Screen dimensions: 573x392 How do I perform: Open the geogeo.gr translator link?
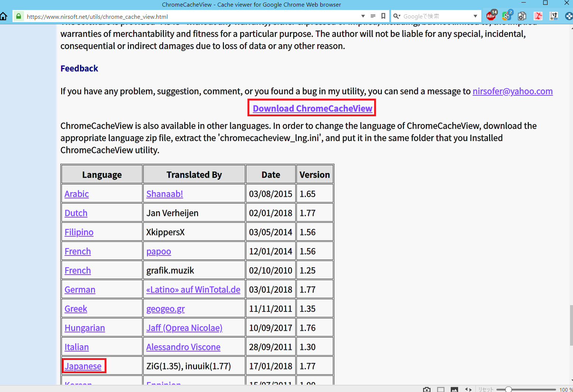[165, 309]
